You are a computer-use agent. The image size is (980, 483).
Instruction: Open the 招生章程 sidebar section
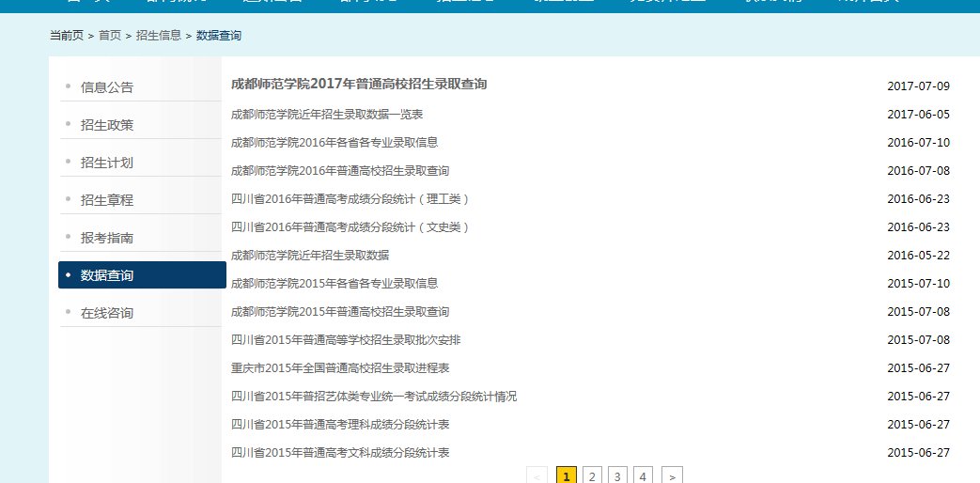pos(107,200)
